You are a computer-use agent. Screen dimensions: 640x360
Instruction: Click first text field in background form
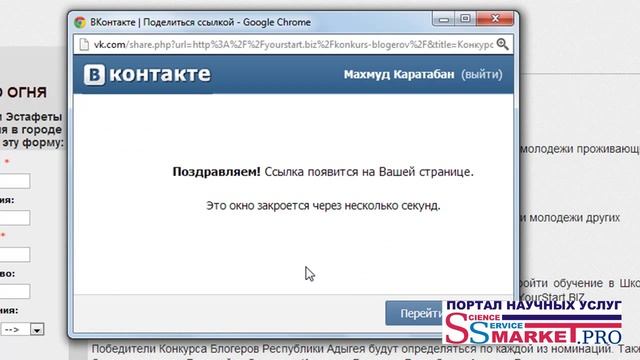[14, 181]
